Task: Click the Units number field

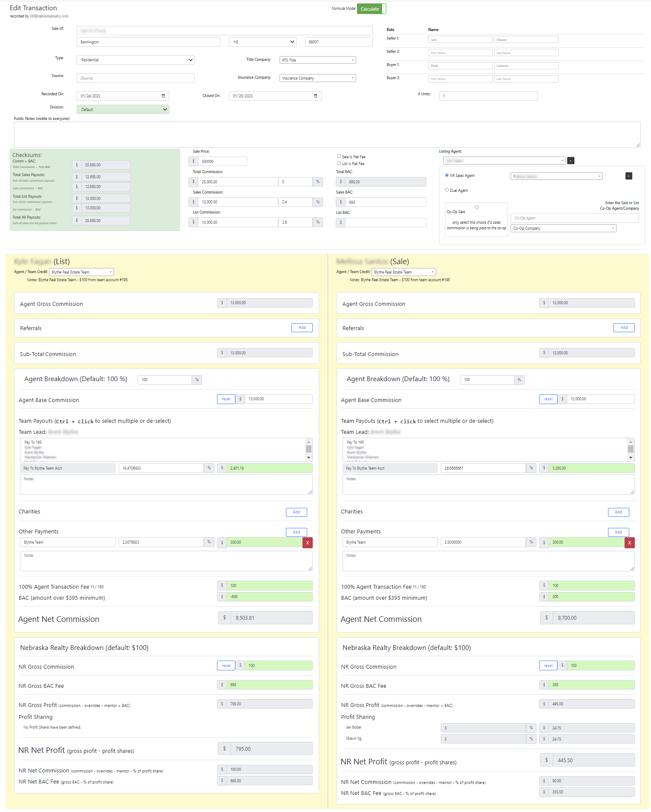Action: tap(488, 96)
